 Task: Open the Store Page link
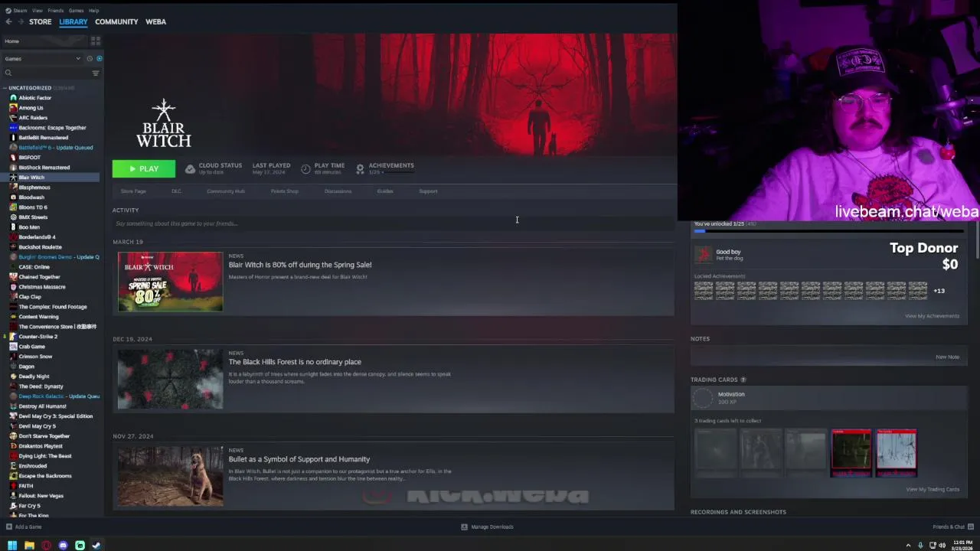click(133, 191)
